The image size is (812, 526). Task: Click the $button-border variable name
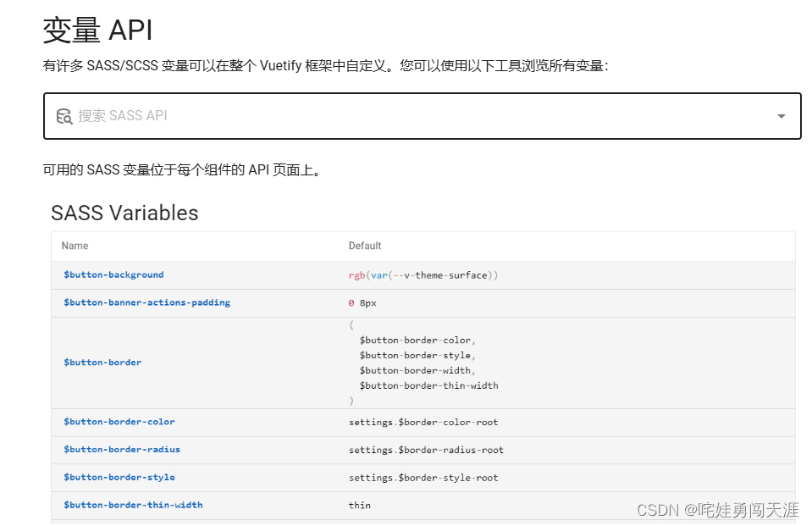102,363
